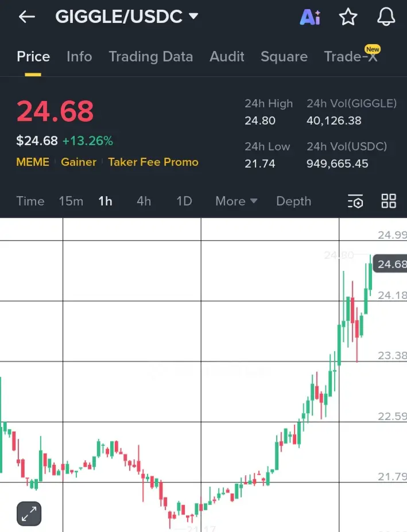
Task: Expand the More timeframes dropdown
Action: [x=237, y=201]
